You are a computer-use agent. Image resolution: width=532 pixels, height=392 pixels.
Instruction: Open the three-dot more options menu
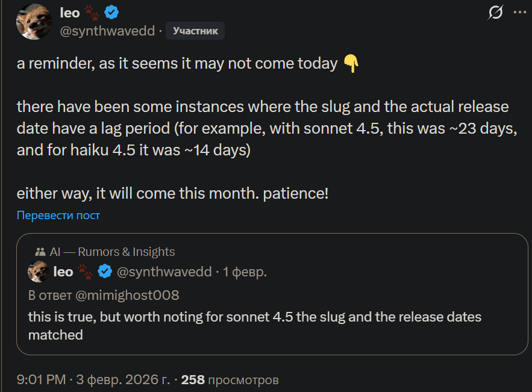[x=519, y=13]
